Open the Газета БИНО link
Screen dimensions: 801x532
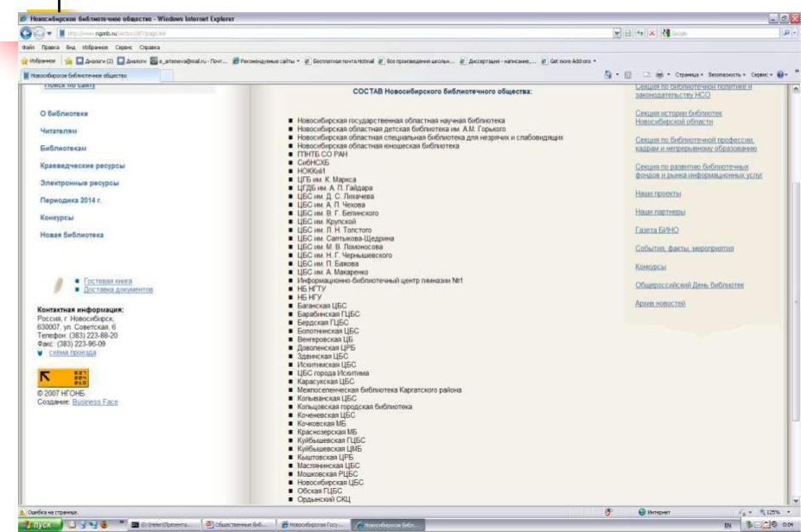click(657, 230)
